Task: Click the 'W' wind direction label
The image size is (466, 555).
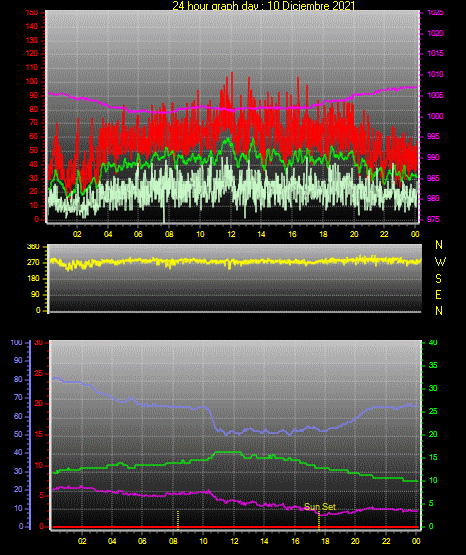Action: [440, 262]
